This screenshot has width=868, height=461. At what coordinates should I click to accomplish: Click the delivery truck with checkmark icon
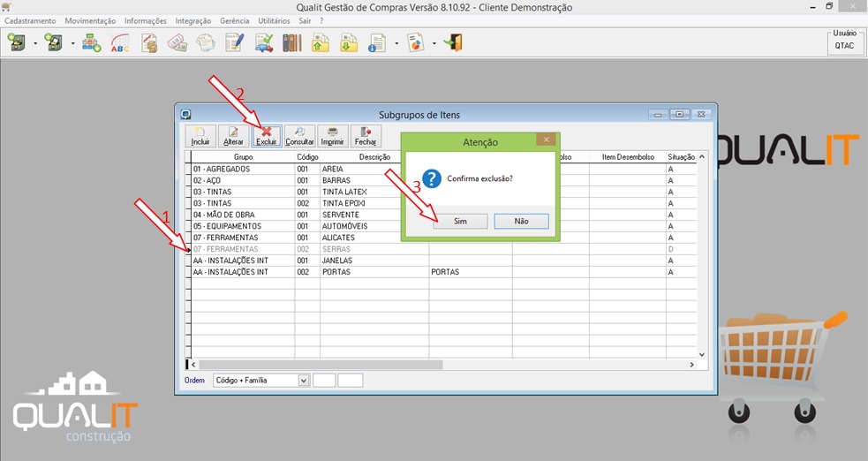point(264,42)
